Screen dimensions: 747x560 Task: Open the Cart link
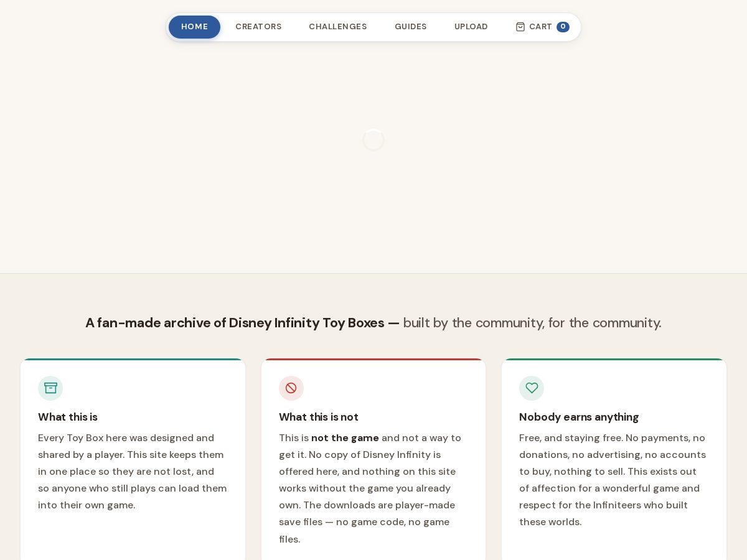pos(542,27)
